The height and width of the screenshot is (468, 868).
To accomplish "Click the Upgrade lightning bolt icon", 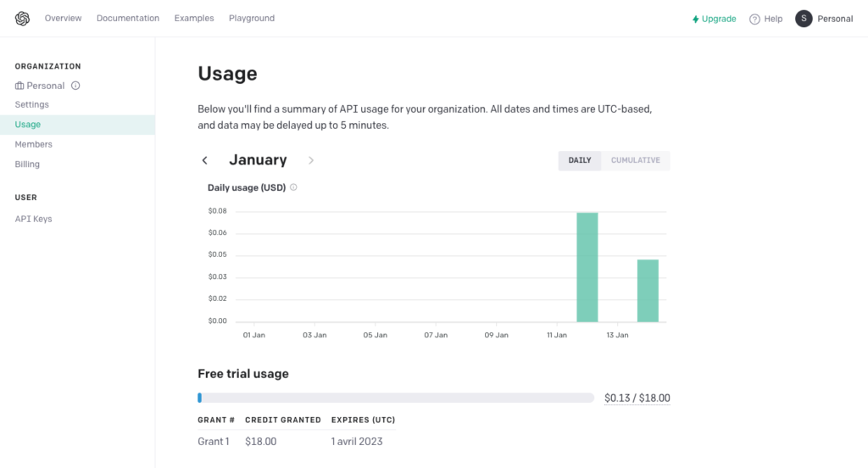I will pyautogui.click(x=696, y=19).
